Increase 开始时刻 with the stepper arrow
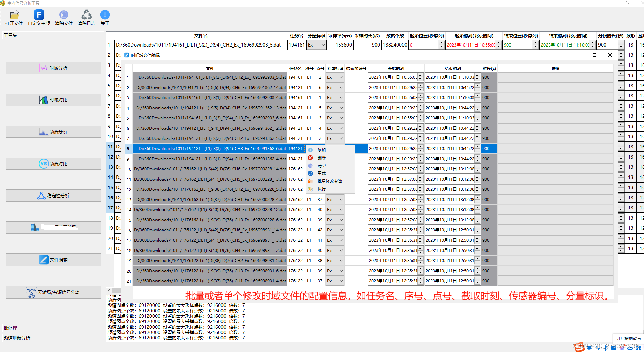The height and width of the screenshot is (352, 644). [x=421, y=76]
